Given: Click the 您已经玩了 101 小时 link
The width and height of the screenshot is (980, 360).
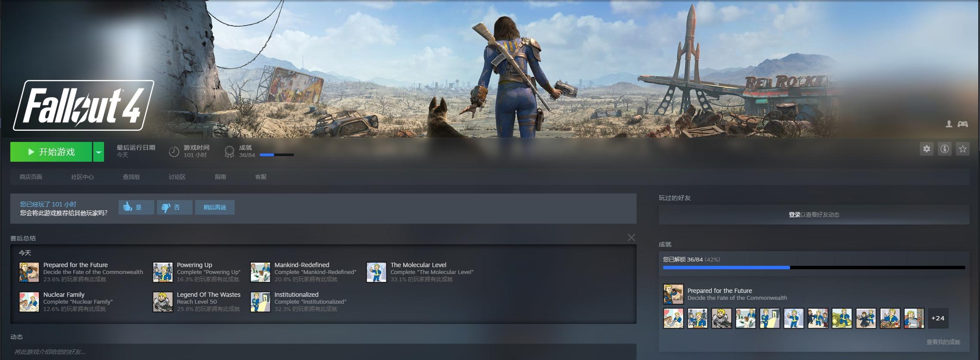Looking at the screenshot, I should 48,204.
